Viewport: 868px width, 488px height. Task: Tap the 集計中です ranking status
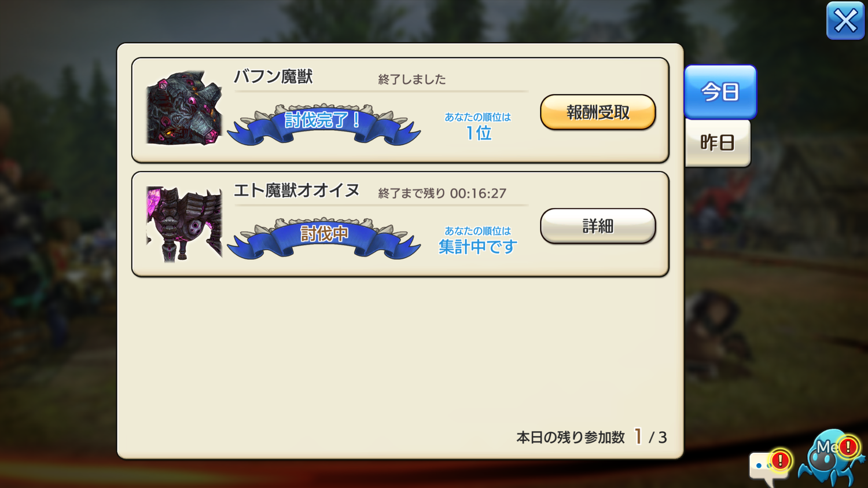[x=477, y=247]
